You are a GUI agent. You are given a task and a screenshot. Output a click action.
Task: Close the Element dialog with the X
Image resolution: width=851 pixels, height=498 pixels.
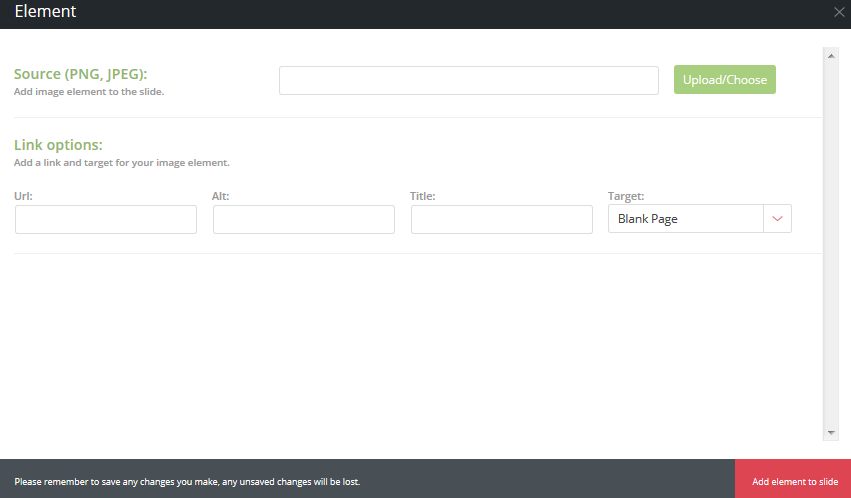click(x=839, y=12)
